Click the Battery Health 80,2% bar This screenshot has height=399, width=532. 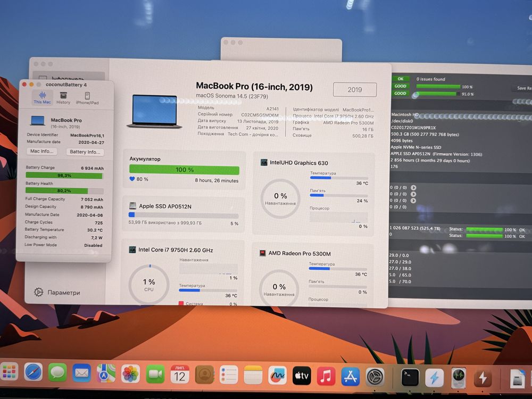[x=64, y=190]
